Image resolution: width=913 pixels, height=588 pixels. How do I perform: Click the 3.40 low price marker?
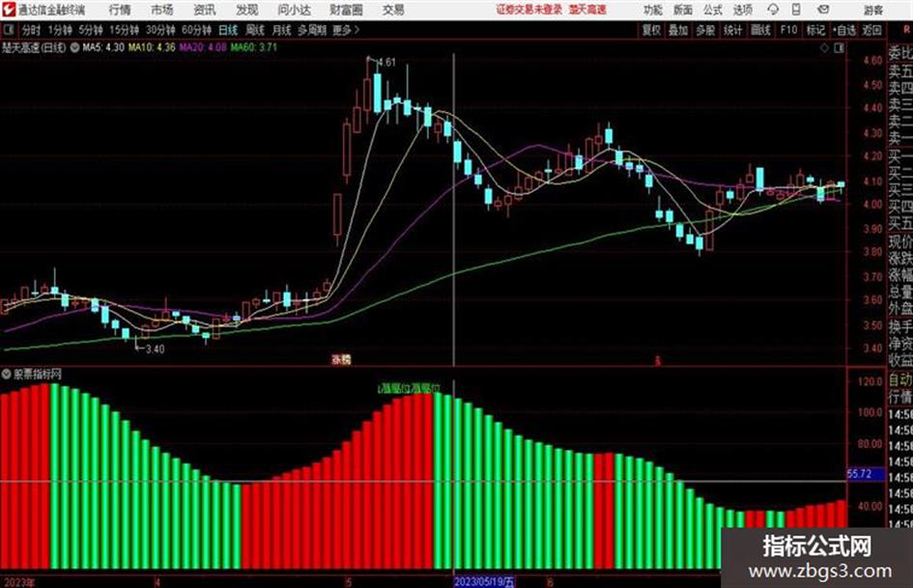pyautogui.click(x=155, y=349)
